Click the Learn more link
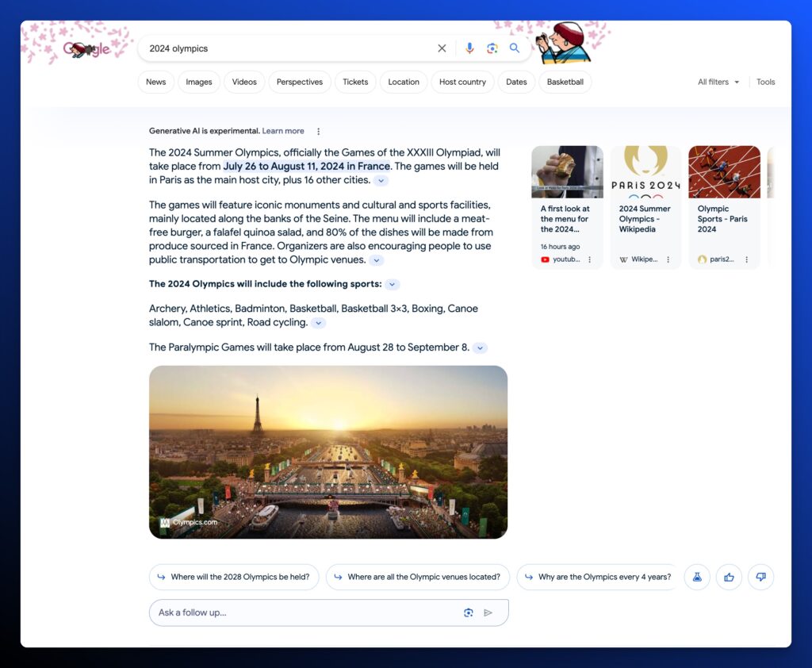812x668 pixels. (x=283, y=131)
